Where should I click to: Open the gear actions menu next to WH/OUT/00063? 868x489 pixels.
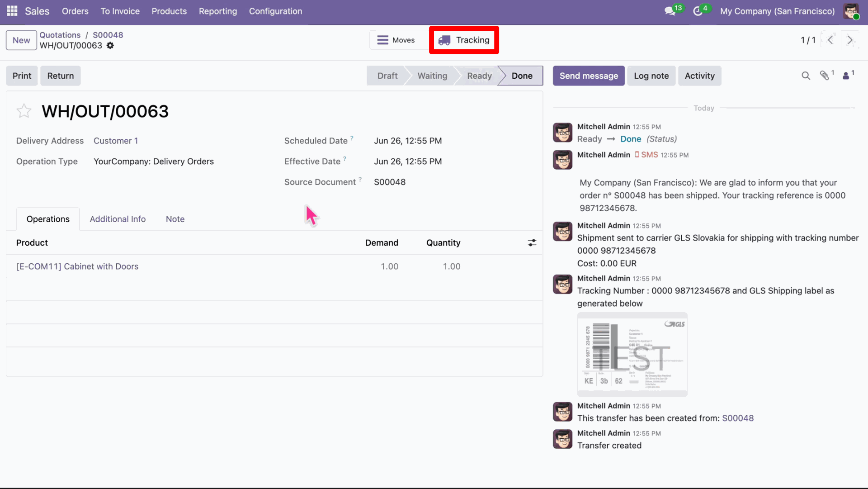(x=110, y=46)
